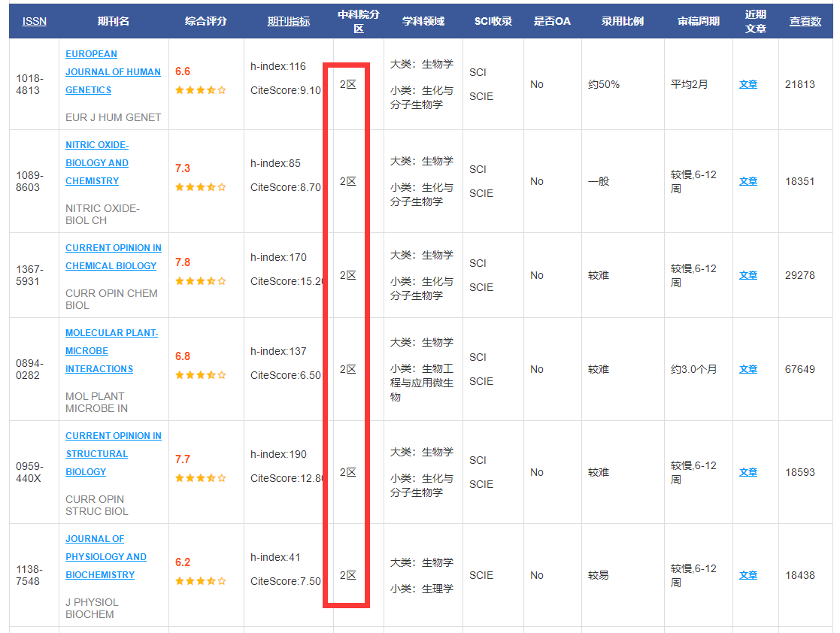Click 文章 link for Journal of Physiology and Biochemistry
840x633 pixels.
point(748,575)
